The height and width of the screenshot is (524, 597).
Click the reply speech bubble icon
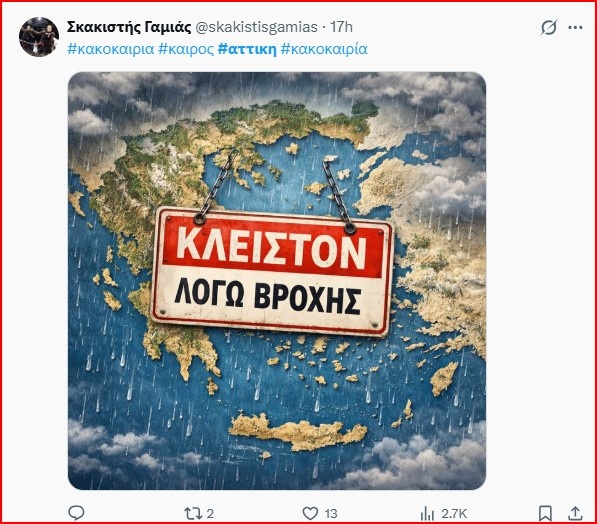click(x=76, y=513)
